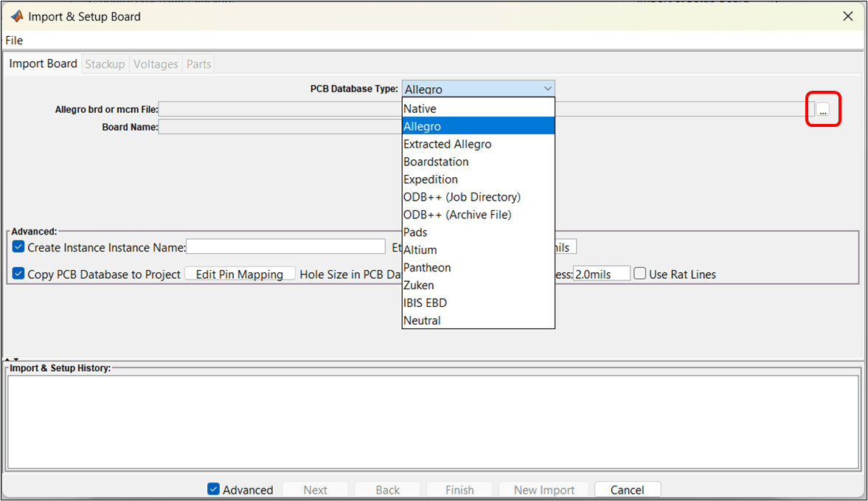Image resolution: width=868 pixels, height=501 pixels.
Task: Collapse the PCB Database Type dropdown
Action: [547, 89]
